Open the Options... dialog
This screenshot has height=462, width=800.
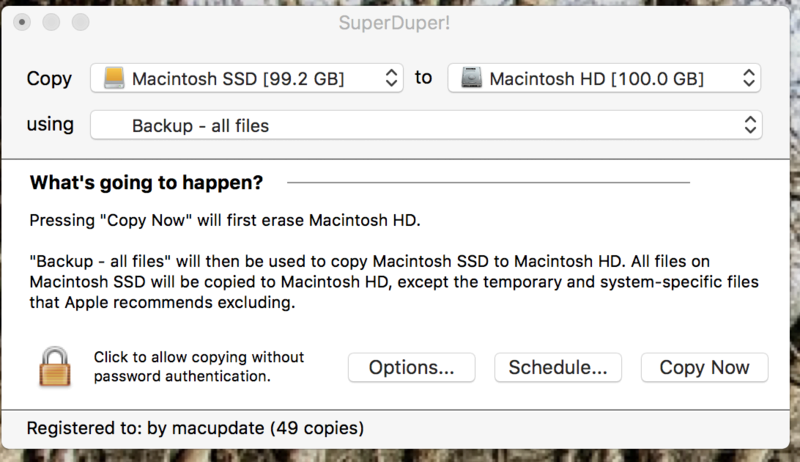[412, 367]
